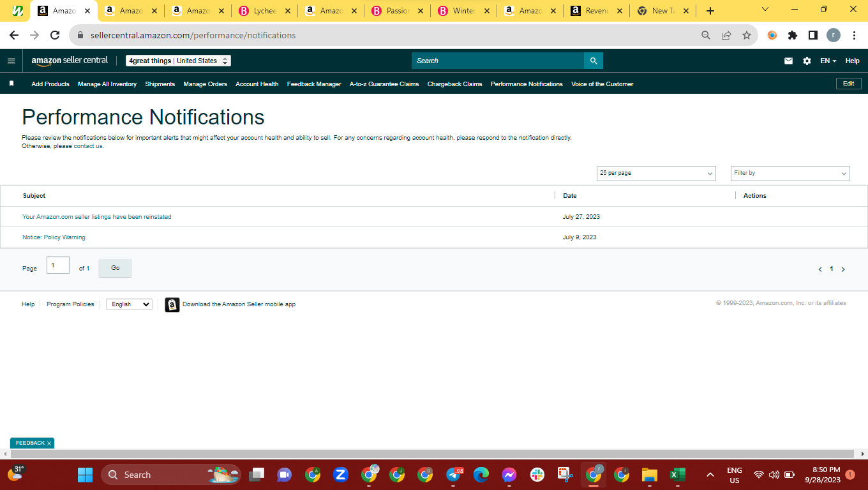
Task: Open Slack from the taskbar
Action: click(x=537, y=475)
